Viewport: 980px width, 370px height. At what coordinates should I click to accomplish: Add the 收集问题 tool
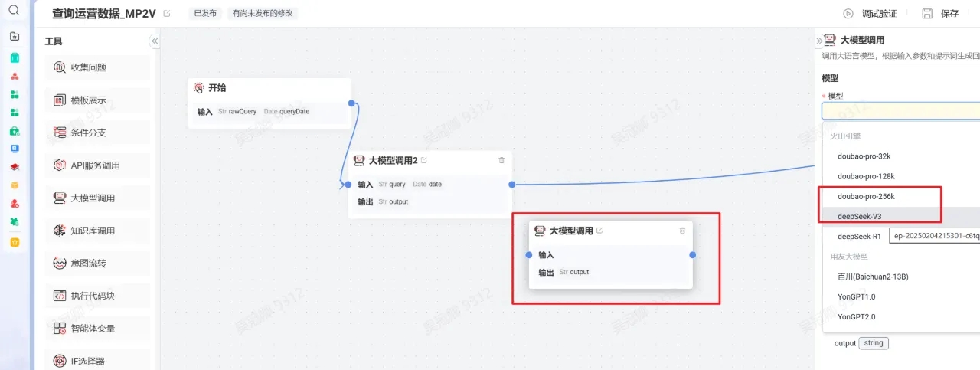click(x=97, y=67)
